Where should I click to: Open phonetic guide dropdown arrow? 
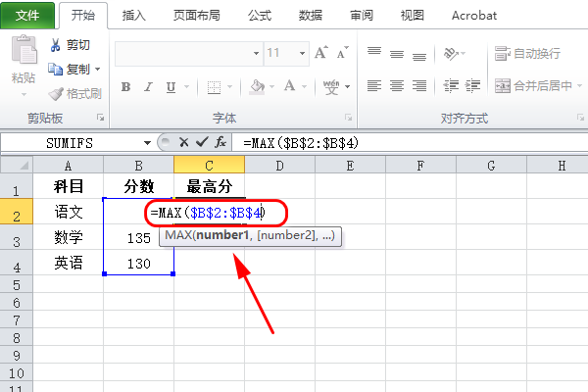(x=347, y=87)
